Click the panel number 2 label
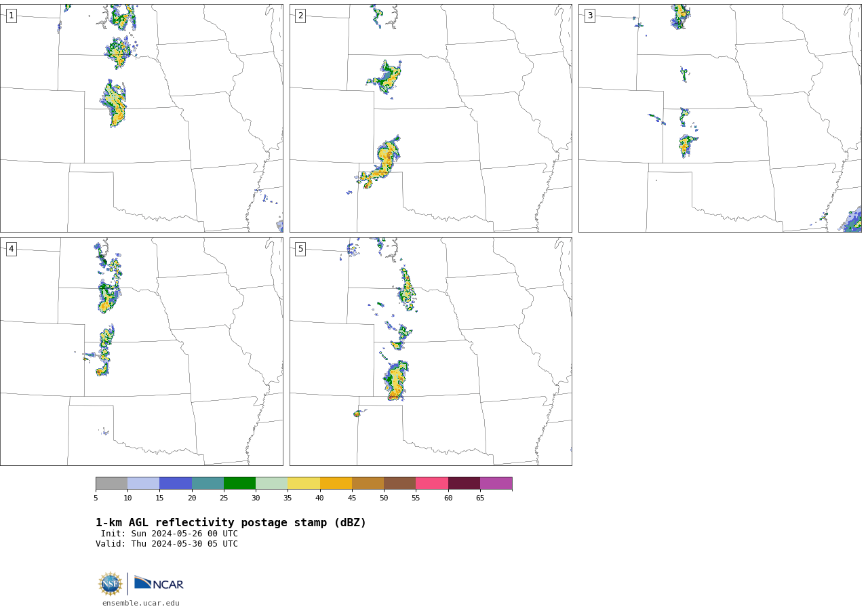 pyautogui.click(x=300, y=16)
